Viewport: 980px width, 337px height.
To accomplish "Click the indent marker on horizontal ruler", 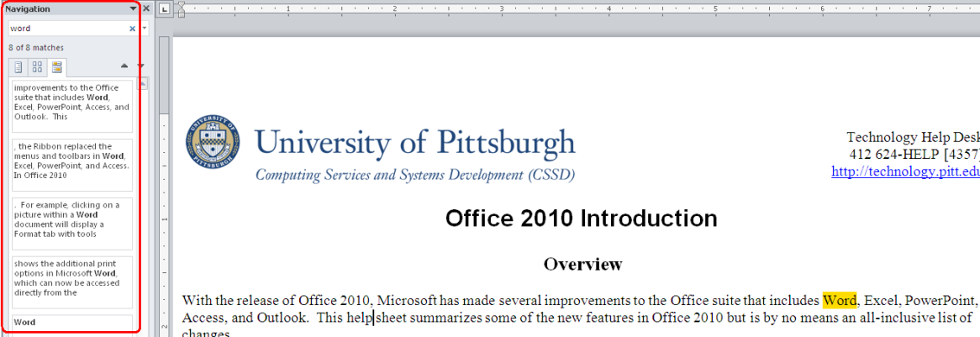I will click(x=182, y=8).
